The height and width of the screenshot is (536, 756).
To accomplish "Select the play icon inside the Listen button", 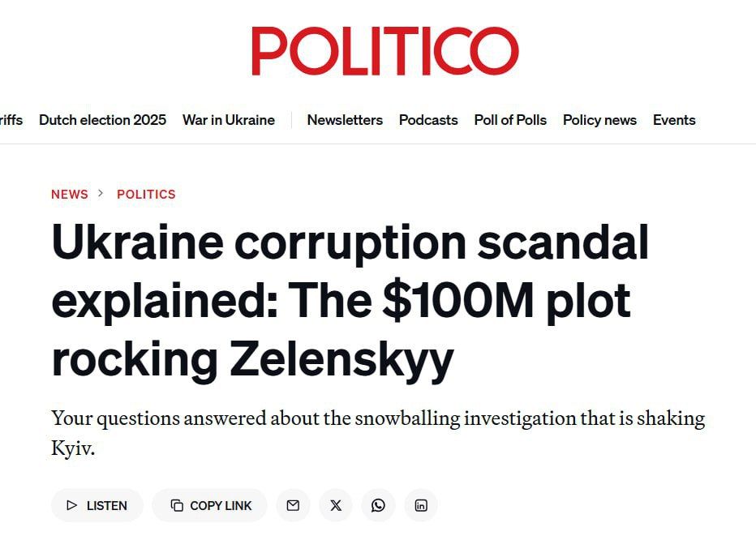I will click(72, 505).
